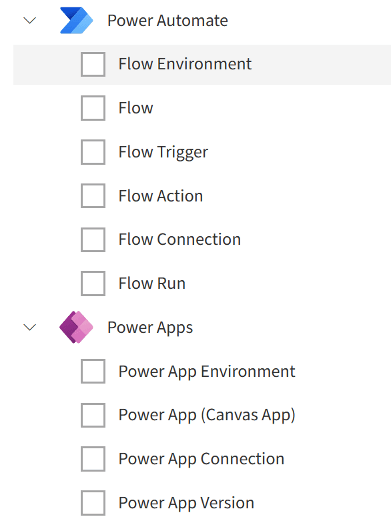The image size is (392, 528).
Task: Click the Power Apps group label
Action: pos(150,327)
